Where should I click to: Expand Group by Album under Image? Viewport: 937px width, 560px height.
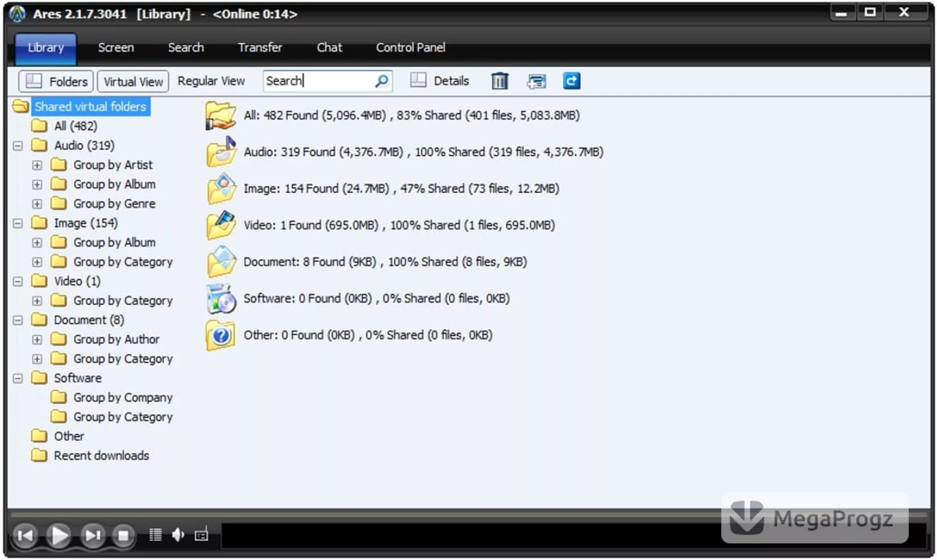pyautogui.click(x=37, y=242)
